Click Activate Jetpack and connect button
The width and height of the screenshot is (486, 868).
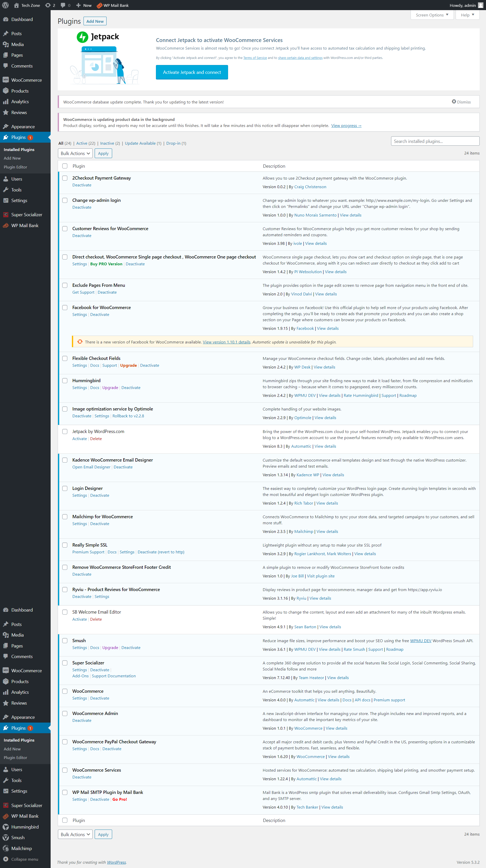192,72
